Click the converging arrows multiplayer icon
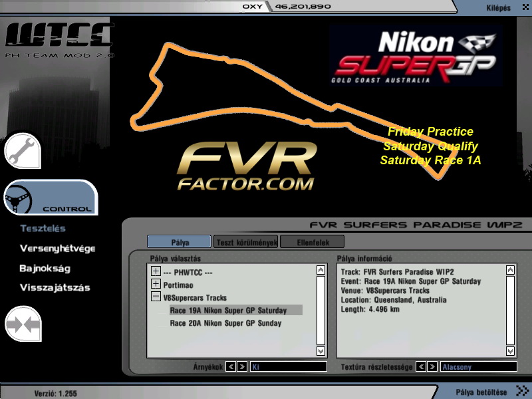 pos(23,324)
